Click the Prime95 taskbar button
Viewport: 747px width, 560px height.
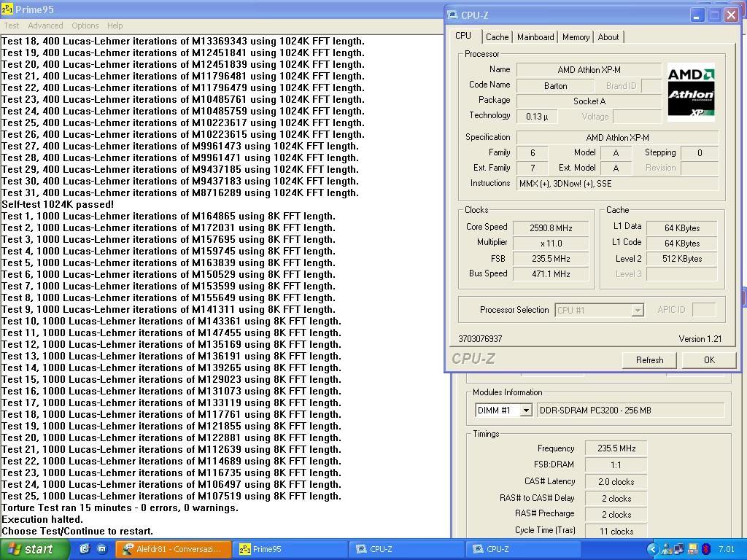pyautogui.click(x=290, y=549)
